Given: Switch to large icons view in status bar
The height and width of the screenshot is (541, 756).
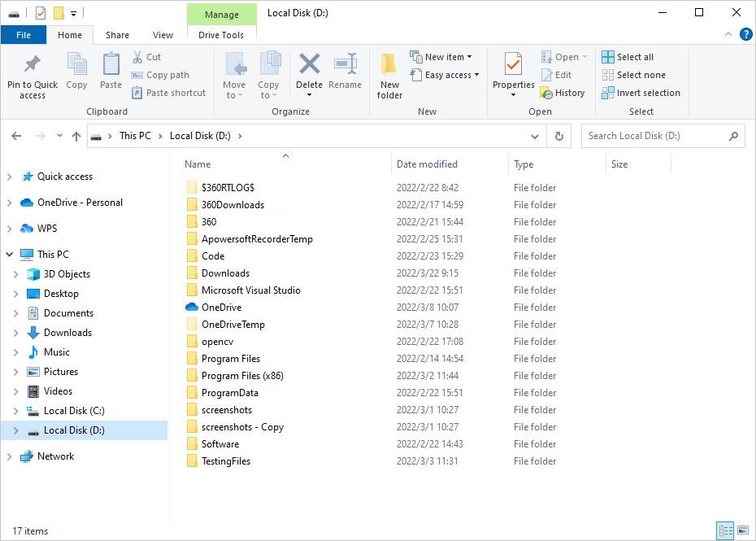Looking at the screenshot, I should (x=742, y=530).
